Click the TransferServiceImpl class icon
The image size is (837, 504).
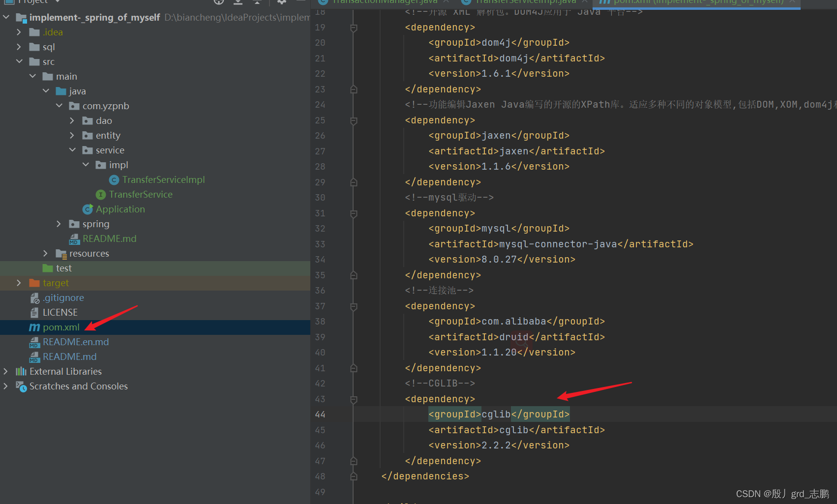pyautogui.click(x=114, y=180)
